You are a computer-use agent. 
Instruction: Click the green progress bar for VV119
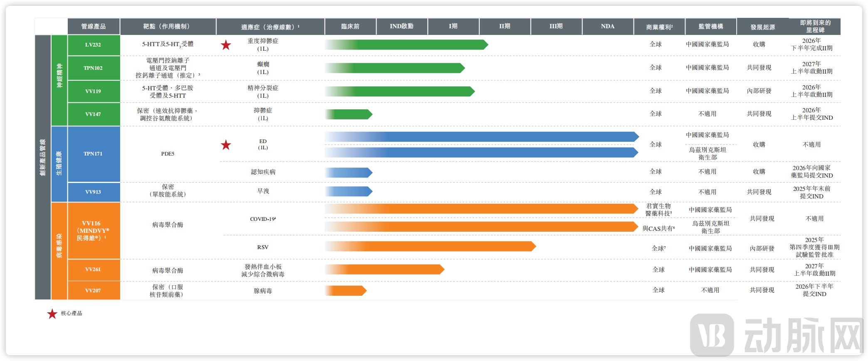[x=400, y=91]
